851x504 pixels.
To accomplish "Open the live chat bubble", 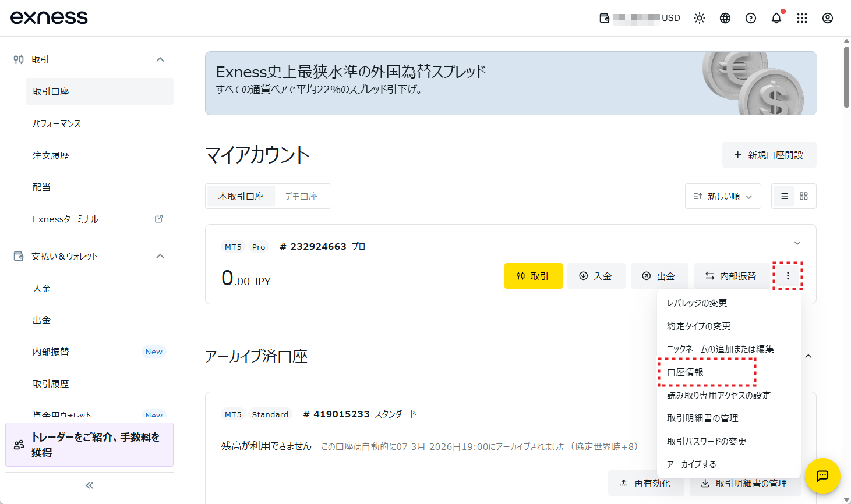I will (x=822, y=476).
